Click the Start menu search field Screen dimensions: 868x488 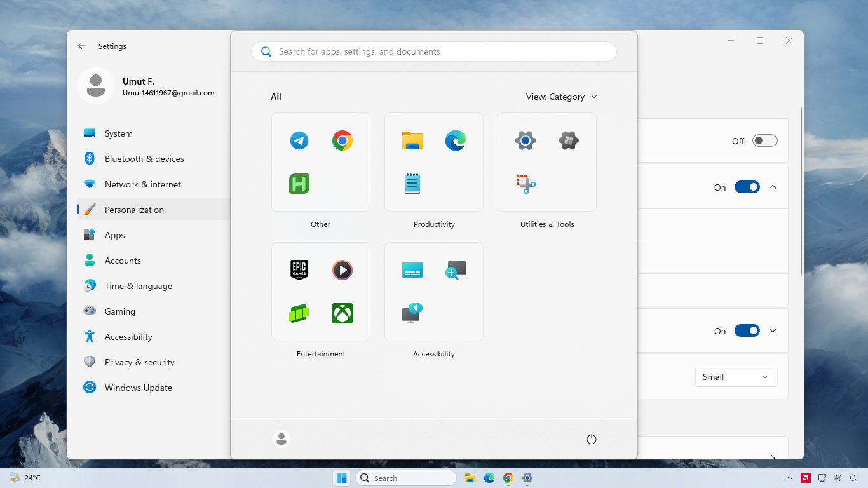point(434,51)
